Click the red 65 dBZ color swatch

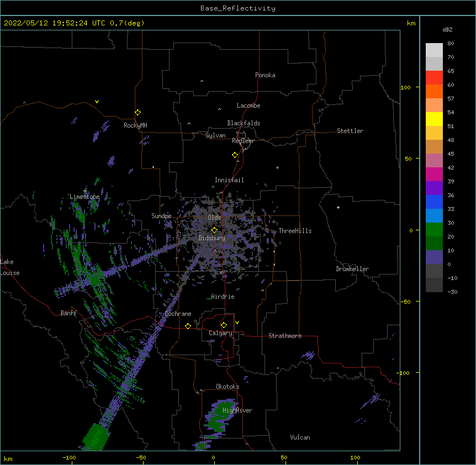click(x=434, y=78)
